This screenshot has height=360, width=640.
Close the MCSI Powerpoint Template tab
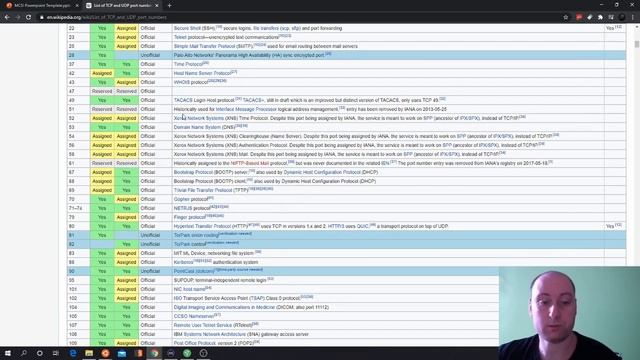(x=77, y=6)
